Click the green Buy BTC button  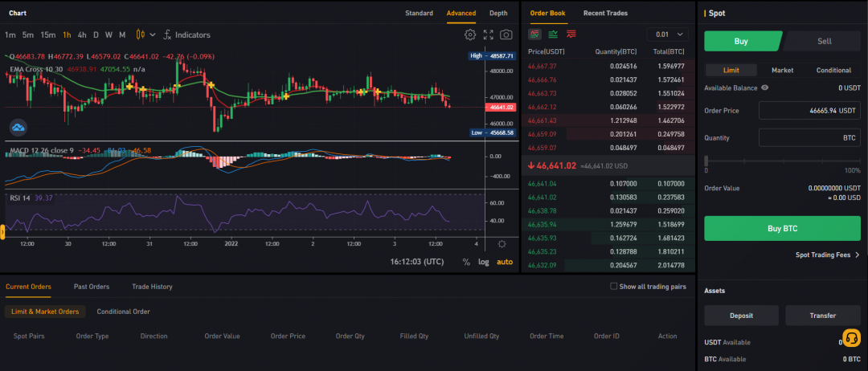[781, 228]
